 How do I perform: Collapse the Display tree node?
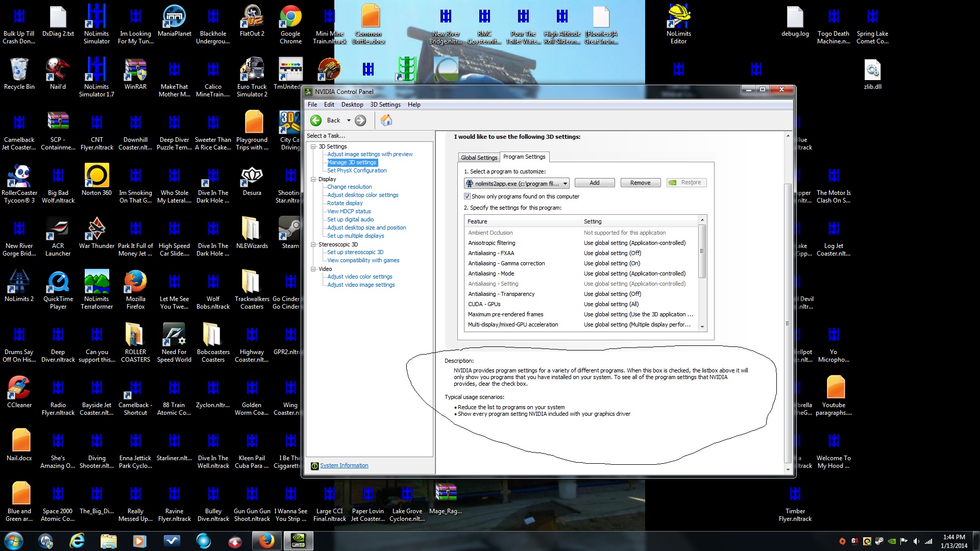313,179
